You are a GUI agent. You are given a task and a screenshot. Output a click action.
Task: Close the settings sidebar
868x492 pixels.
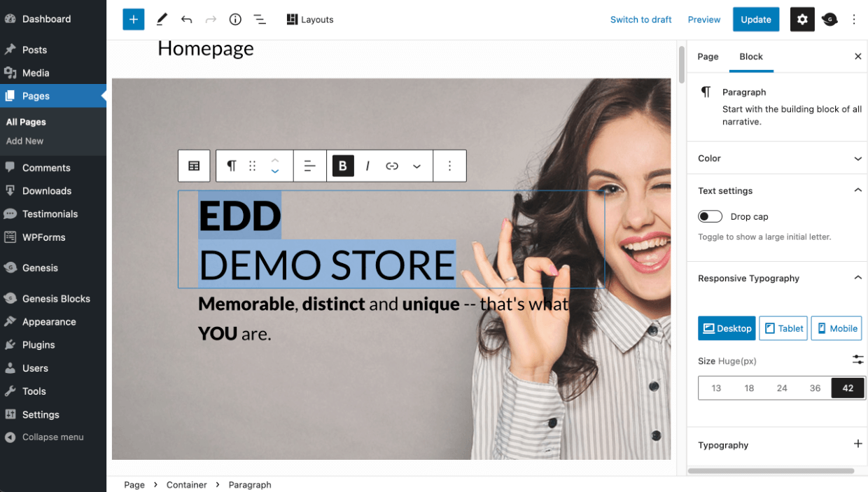pos(858,57)
